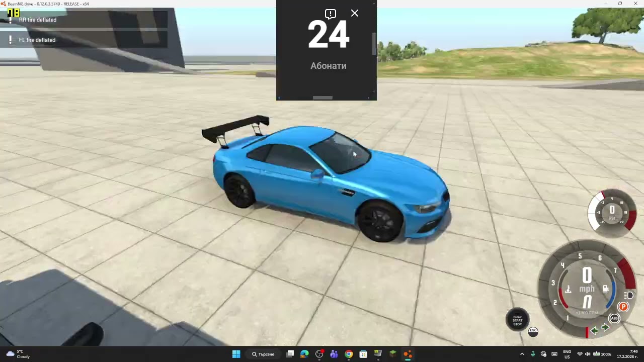Screen dimensions: 644x362
Task: Click the volume speaker tray icon
Action: click(x=587, y=354)
